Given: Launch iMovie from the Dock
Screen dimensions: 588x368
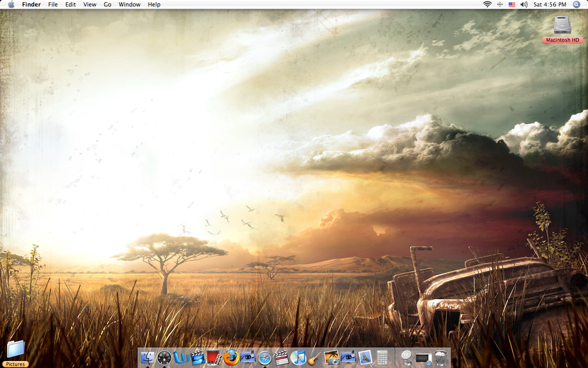Looking at the screenshot, I should click(198, 358).
